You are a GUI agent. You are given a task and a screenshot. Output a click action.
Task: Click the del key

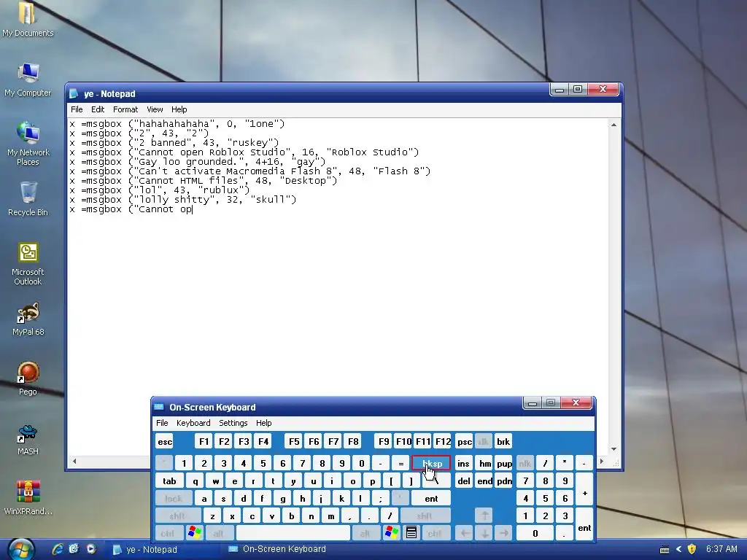click(x=463, y=481)
